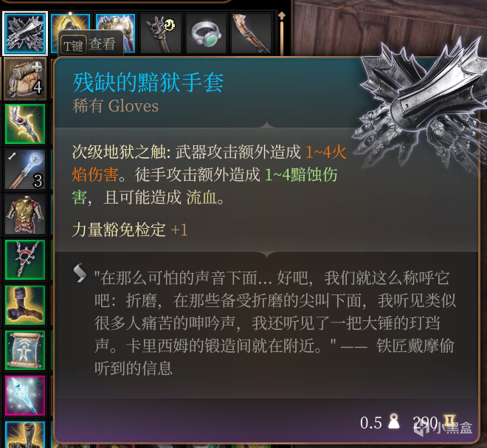The height and width of the screenshot is (448, 487).
Task: Click the inventory scrollbar up arrow
Action: coord(282,16)
